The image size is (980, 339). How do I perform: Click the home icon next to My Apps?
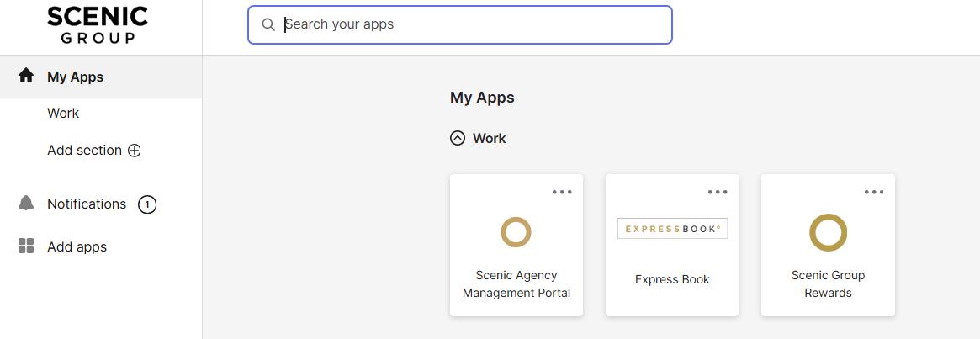point(26,76)
